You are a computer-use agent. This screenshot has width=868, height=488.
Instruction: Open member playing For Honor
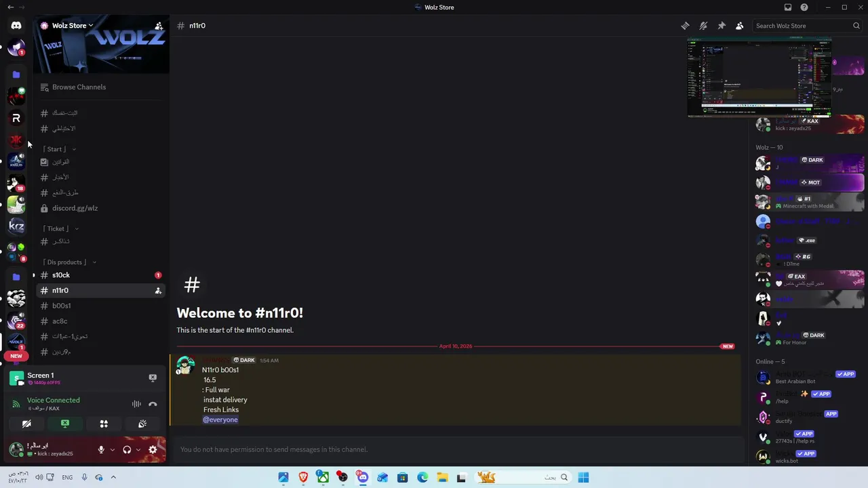point(810,338)
